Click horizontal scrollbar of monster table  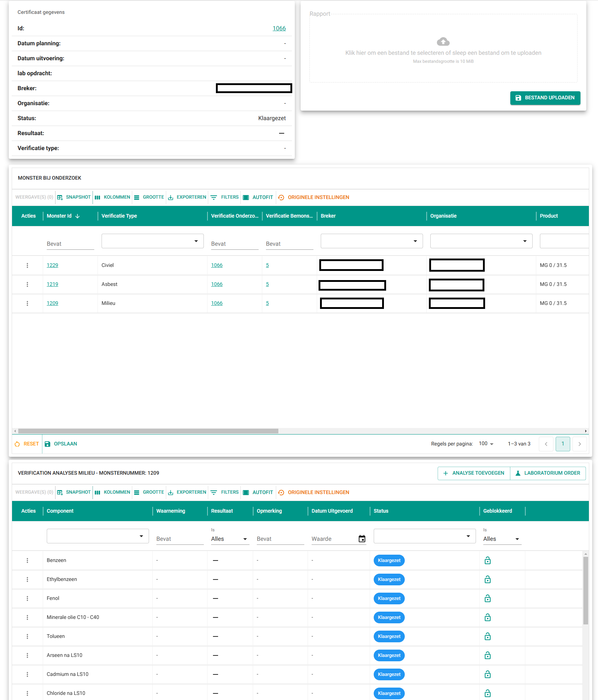tap(148, 431)
